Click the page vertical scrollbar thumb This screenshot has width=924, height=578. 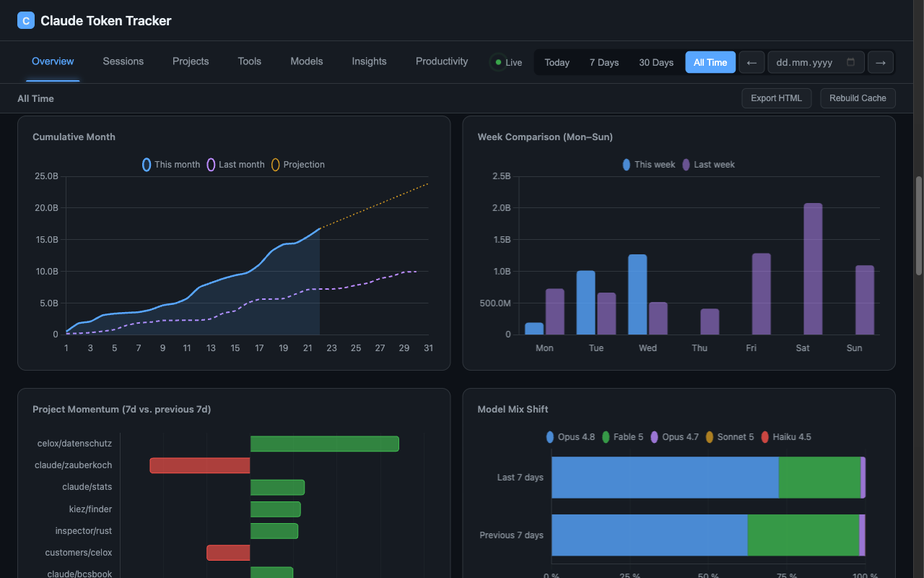(919, 225)
